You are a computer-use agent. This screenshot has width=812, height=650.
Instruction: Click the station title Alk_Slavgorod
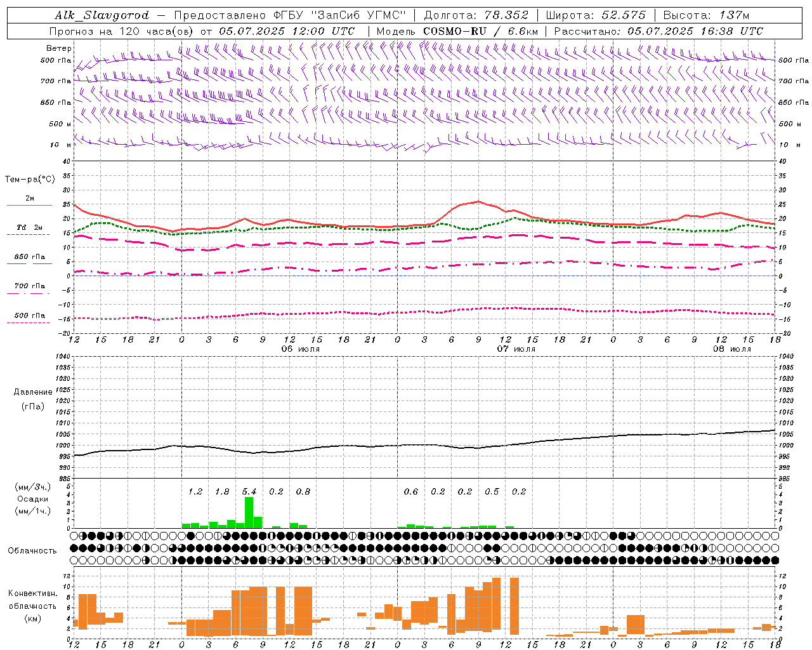pyautogui.click(x=102, y=15)
